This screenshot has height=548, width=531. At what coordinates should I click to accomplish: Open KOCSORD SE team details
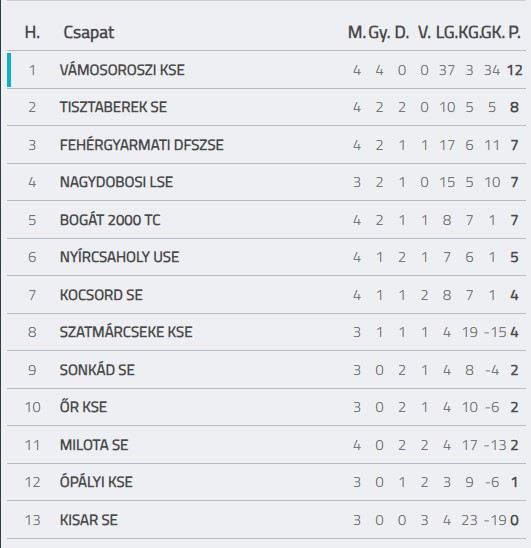[x=101, y=295]
